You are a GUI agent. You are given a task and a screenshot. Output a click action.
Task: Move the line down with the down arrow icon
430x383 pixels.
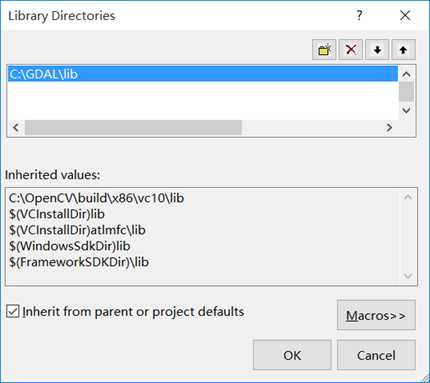point(377,50)
